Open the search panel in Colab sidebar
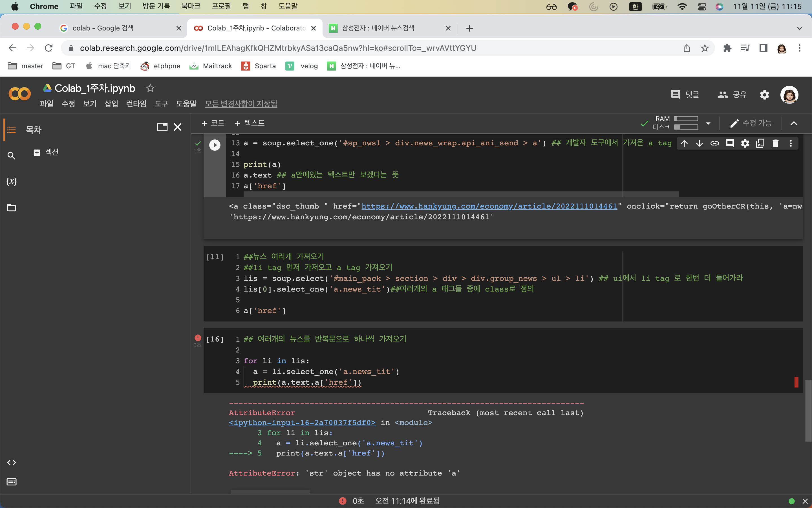Screen dimensions: 812x508 [11, 156]
